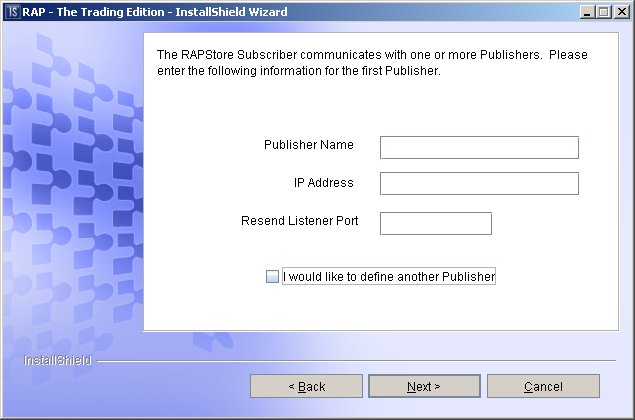635x420 pixels.
Task: Go back with the Back button
Action: pyautogui.click(x=306, y=386)
